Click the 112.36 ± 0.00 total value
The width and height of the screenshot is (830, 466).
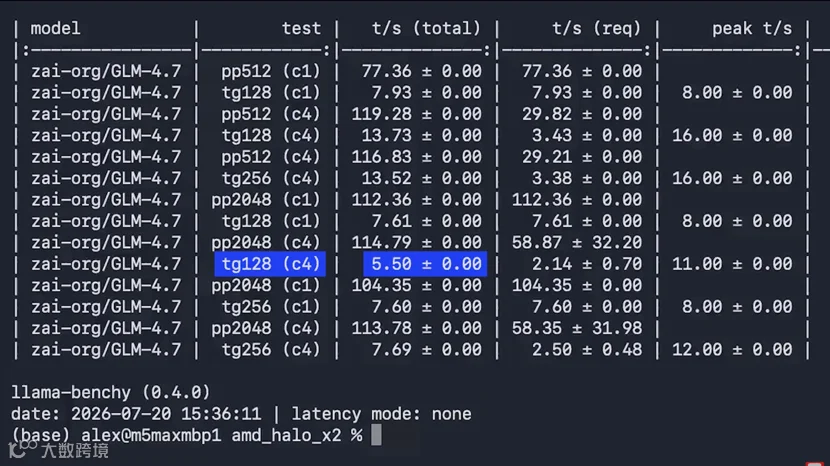(417, 200)
